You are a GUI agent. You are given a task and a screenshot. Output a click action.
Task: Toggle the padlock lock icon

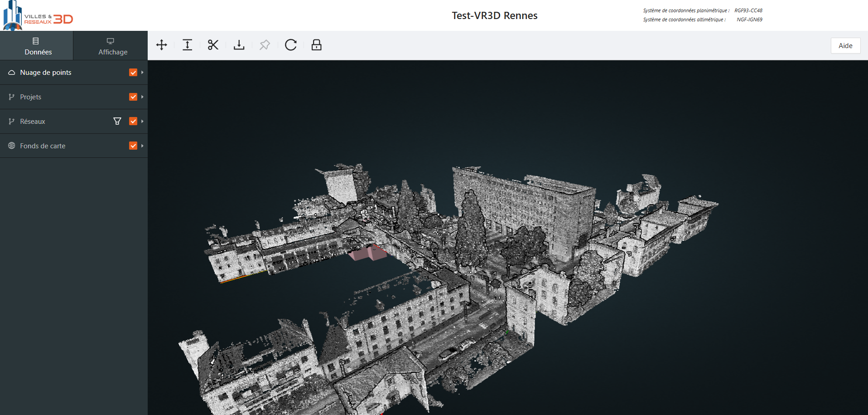(316, 45)
